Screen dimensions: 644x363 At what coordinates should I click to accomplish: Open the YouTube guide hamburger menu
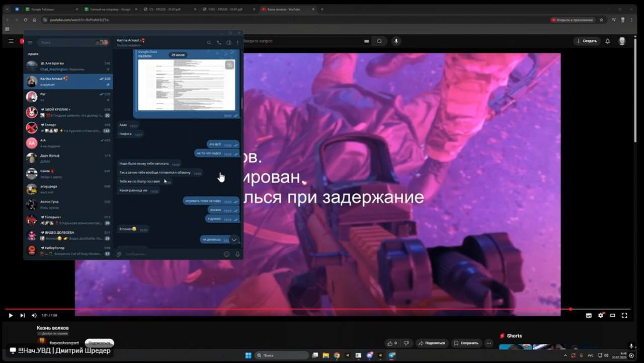[11, 41]
